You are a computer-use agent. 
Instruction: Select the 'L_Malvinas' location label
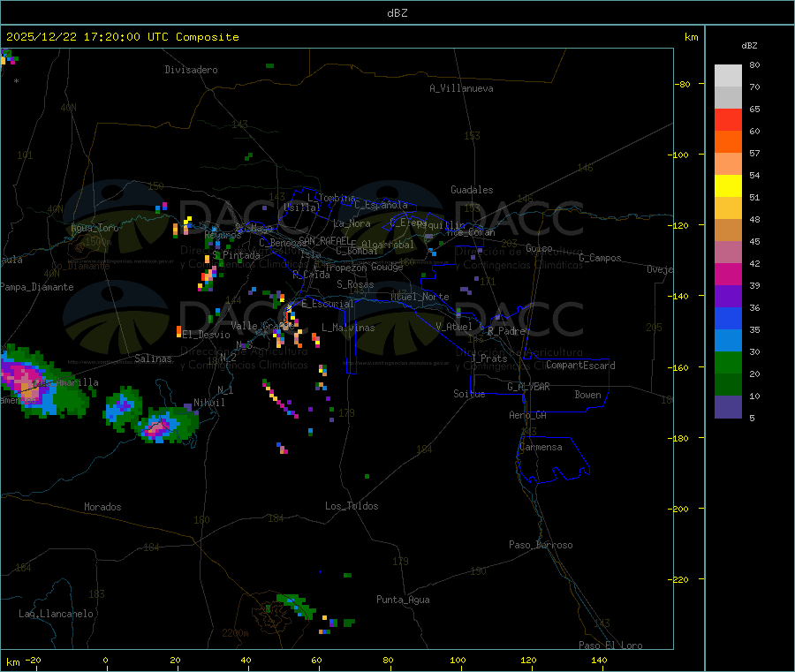tap(348, 328)
